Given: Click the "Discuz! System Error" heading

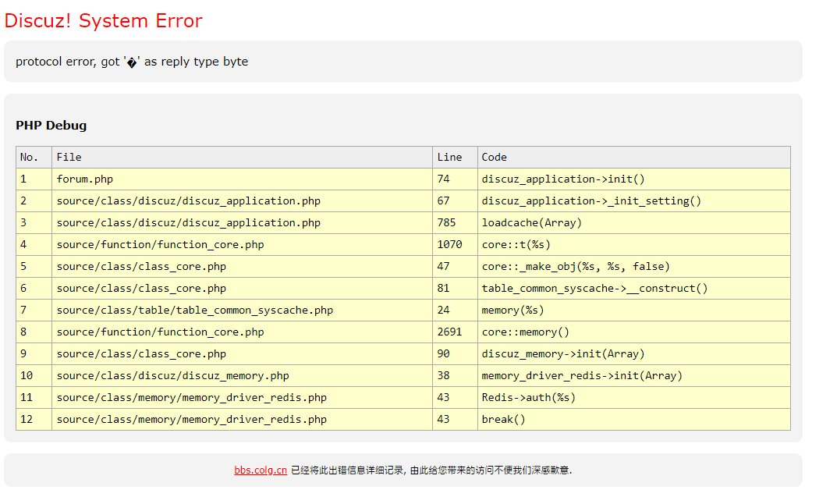Looking at the screenshot, I should (103, 21).
